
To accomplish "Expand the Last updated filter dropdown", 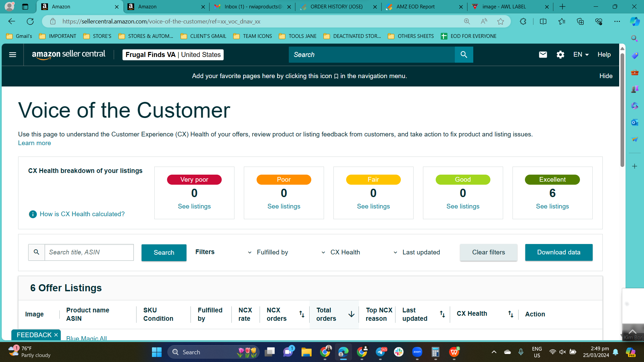I will [417, 252].
